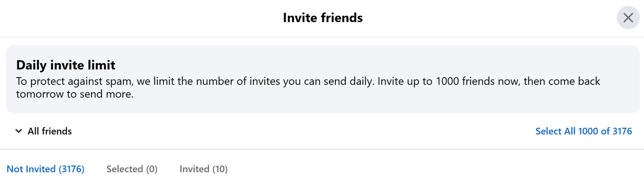644x186 pixels.
Task: Show friends already invited
Action: click(x=203, y=169)
